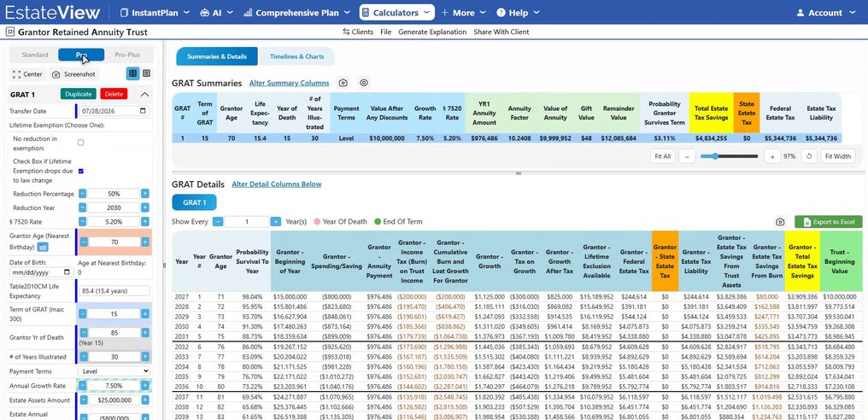The image size is (868, 420).
Task: Click the red Delete button
Action: (x=114, y=94)
